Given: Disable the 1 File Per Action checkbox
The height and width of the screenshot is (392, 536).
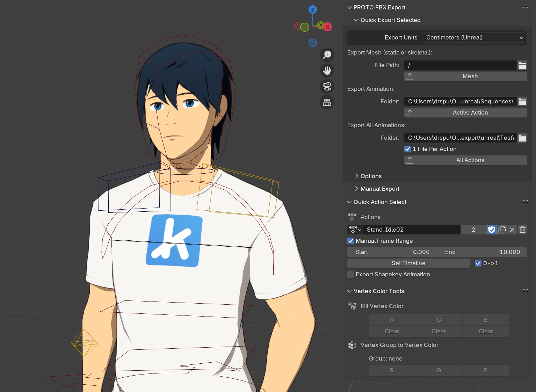Looking at the screenshot, I should (x=408, y=149).
